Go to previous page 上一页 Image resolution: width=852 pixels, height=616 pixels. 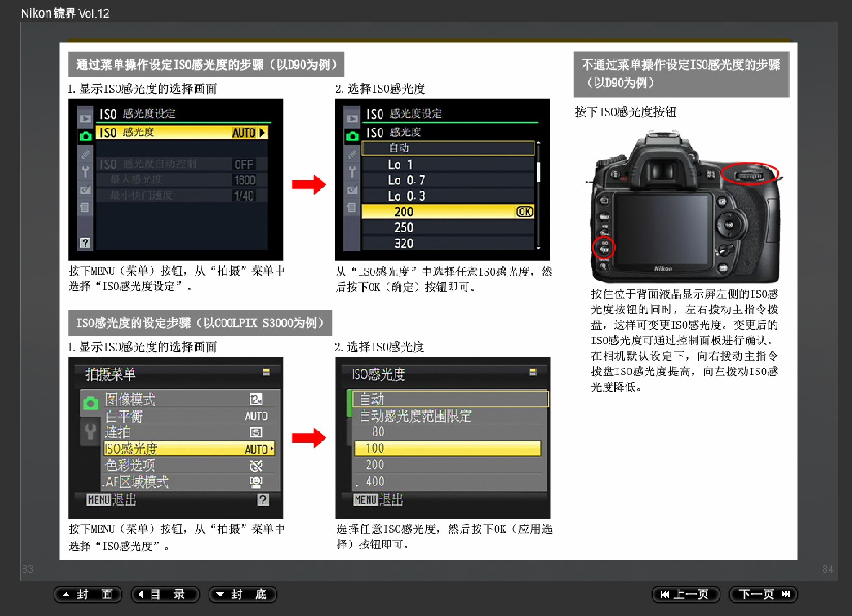[x=686, y=594]
